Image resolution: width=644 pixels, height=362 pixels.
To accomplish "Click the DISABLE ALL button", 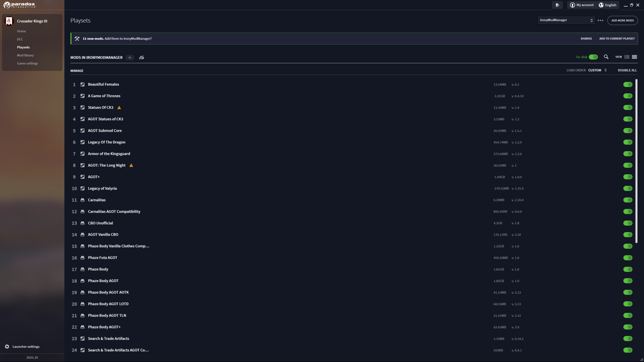I will [x=627, y=70].
